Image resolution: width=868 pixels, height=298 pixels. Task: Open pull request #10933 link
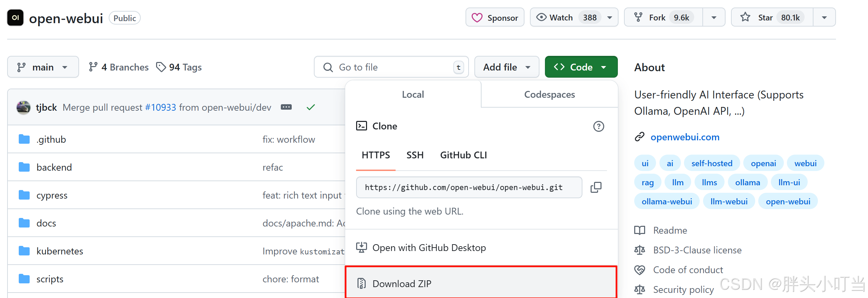(161, 108)
